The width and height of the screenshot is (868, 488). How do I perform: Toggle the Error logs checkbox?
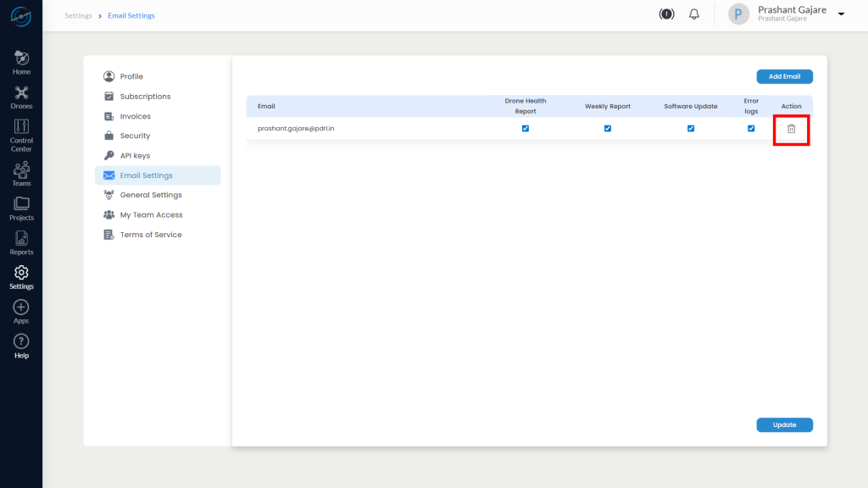tap(750, 128)
